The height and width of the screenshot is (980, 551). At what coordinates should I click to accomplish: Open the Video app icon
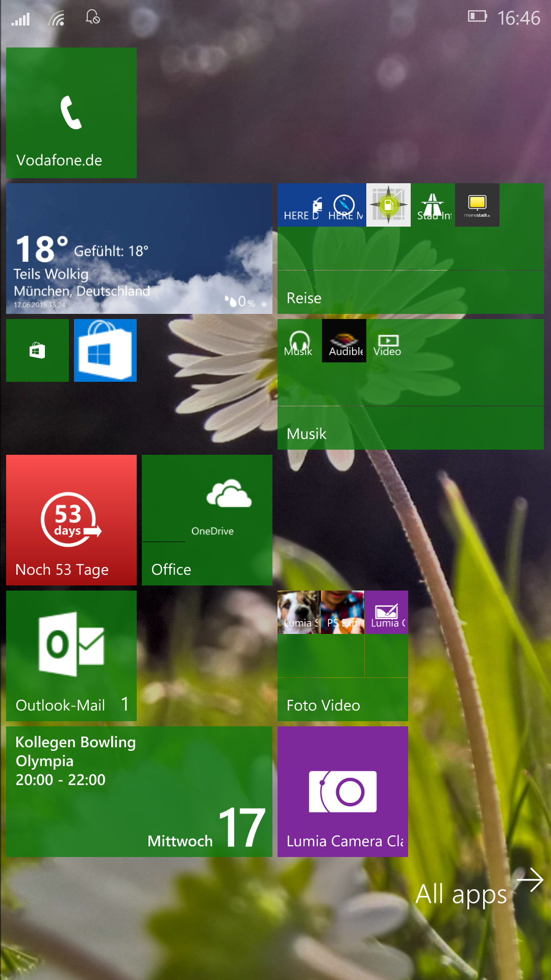pos(388,340)
